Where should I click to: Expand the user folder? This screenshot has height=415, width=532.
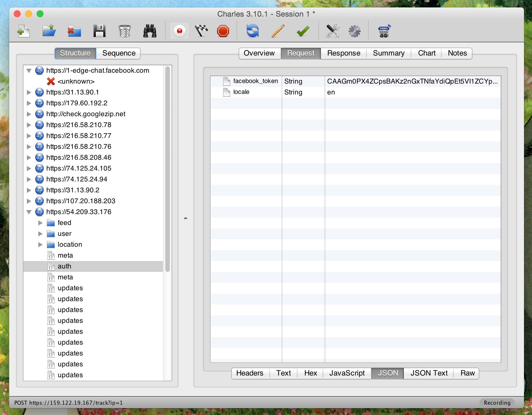coord(40,234)
